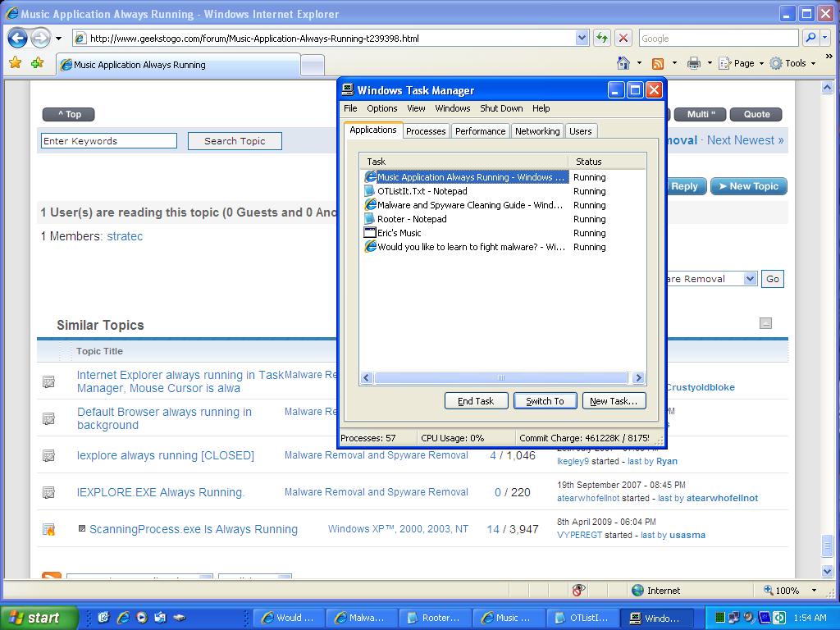Screen dimensions: 840x630
Task: Launch Windows Media Player from Quick Launch
Action: point(141,618)
